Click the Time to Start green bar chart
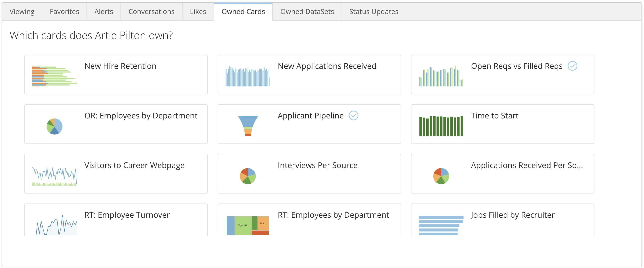Viewport: 644px width, 268px height. point(441,126)
